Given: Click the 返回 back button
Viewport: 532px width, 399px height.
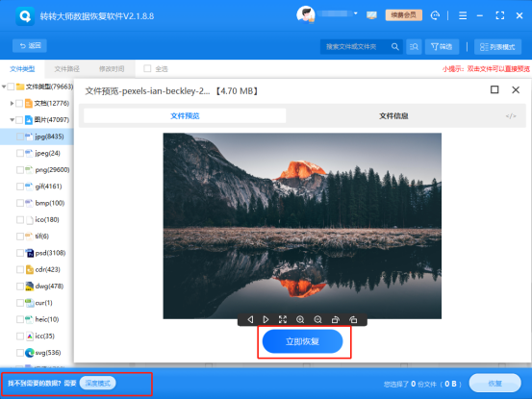Looking at the screenshot, I should (x=30, y=46).
